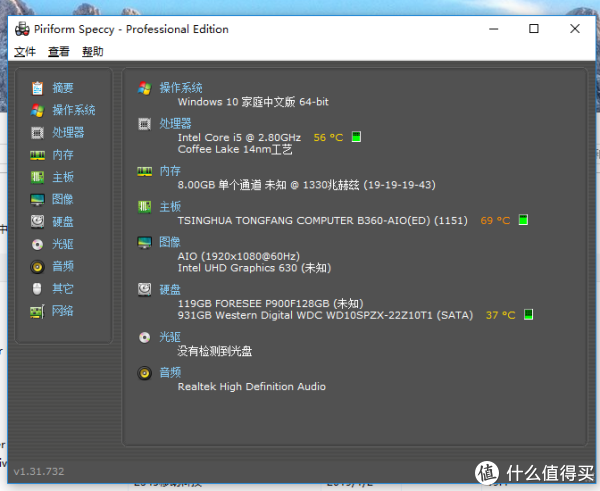This screenshot has width=600, height=491.
Task: Open the 查看 menu
Action: pos(59,52)
